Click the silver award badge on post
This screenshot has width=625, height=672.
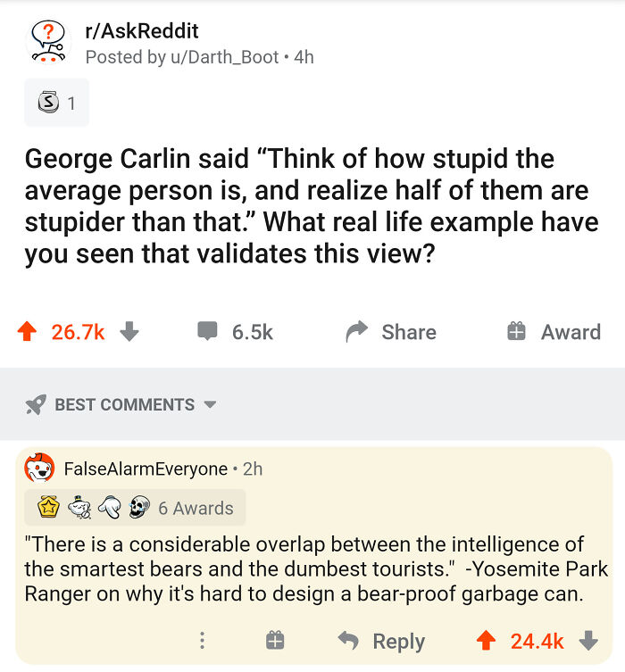48,102
